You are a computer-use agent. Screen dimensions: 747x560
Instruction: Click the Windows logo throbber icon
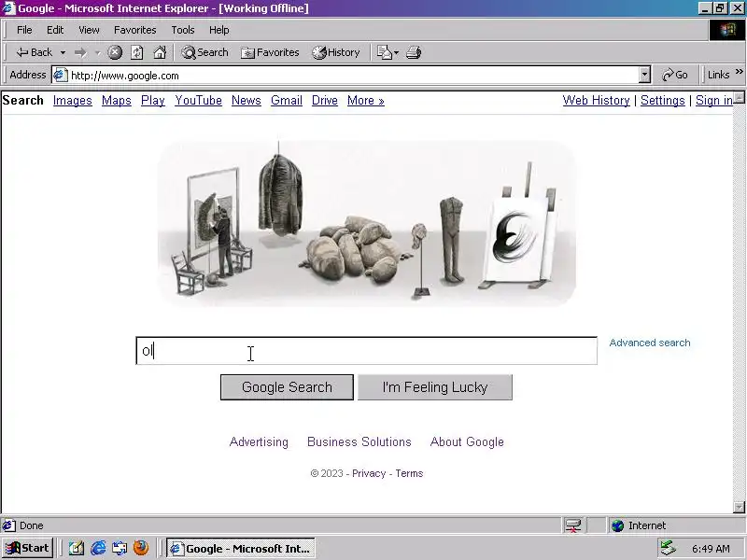[x=727, y=30]
